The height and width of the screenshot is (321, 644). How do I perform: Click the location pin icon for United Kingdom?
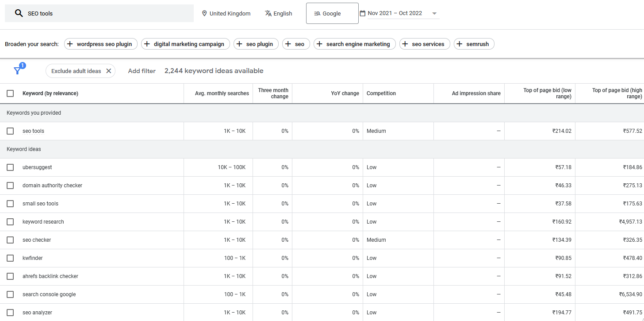[204, 13]
